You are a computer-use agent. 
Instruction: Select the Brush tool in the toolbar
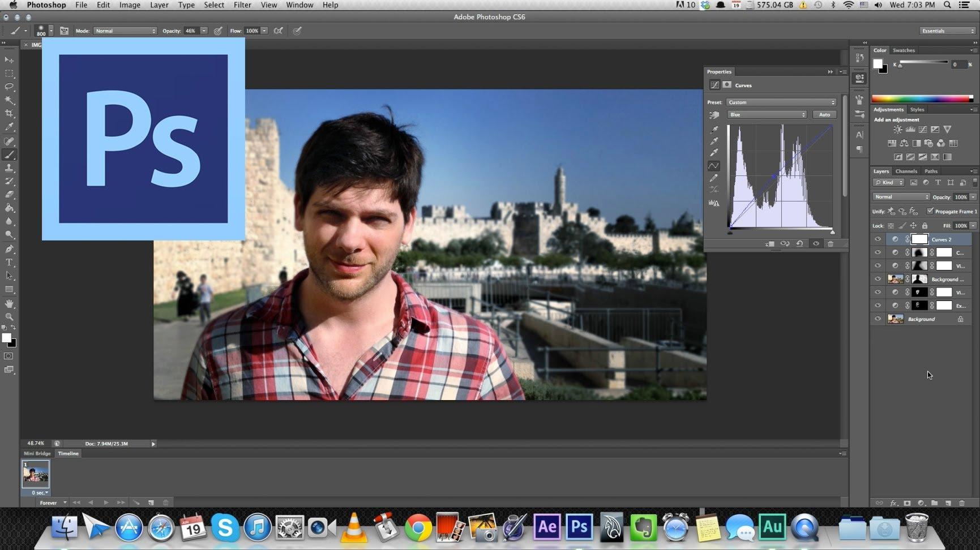point(9,154)
